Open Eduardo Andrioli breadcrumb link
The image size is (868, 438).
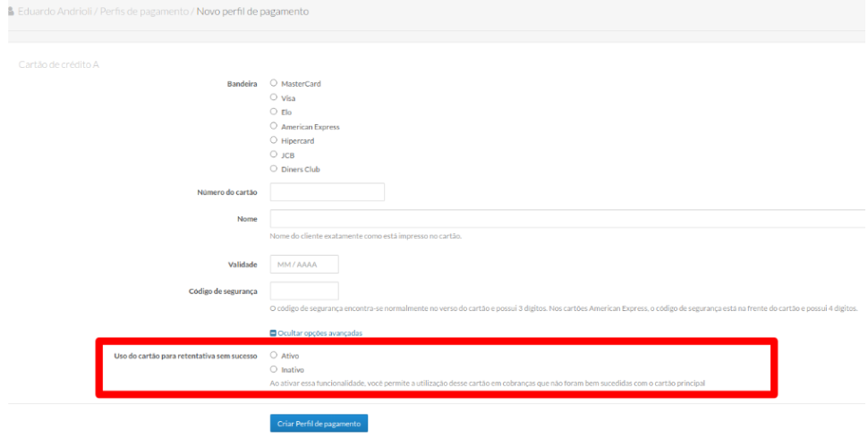coord(55,12)
